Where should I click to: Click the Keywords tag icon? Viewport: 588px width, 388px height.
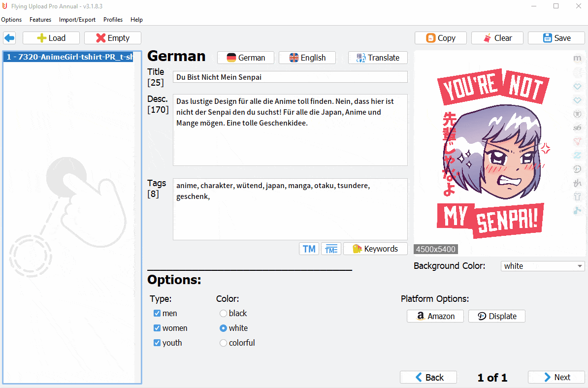coord(357,249)
